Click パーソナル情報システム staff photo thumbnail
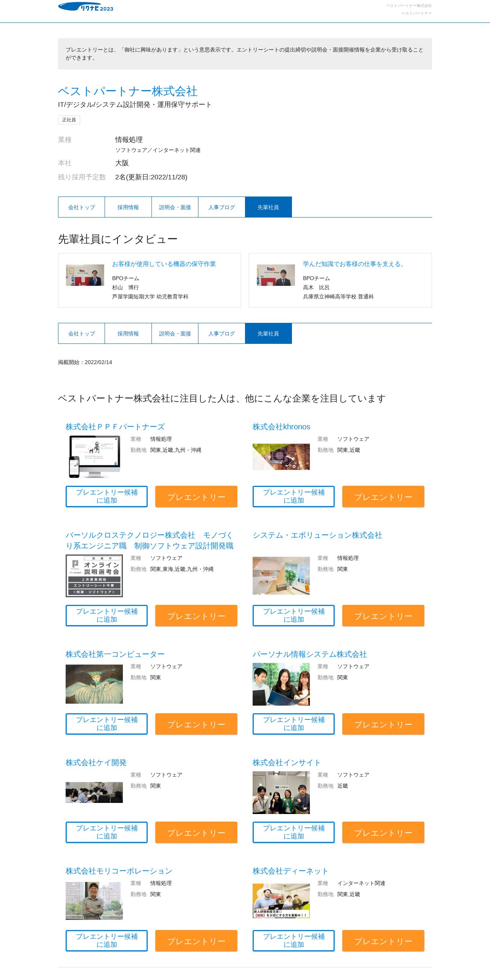490x980 pixels. point(281,684)
